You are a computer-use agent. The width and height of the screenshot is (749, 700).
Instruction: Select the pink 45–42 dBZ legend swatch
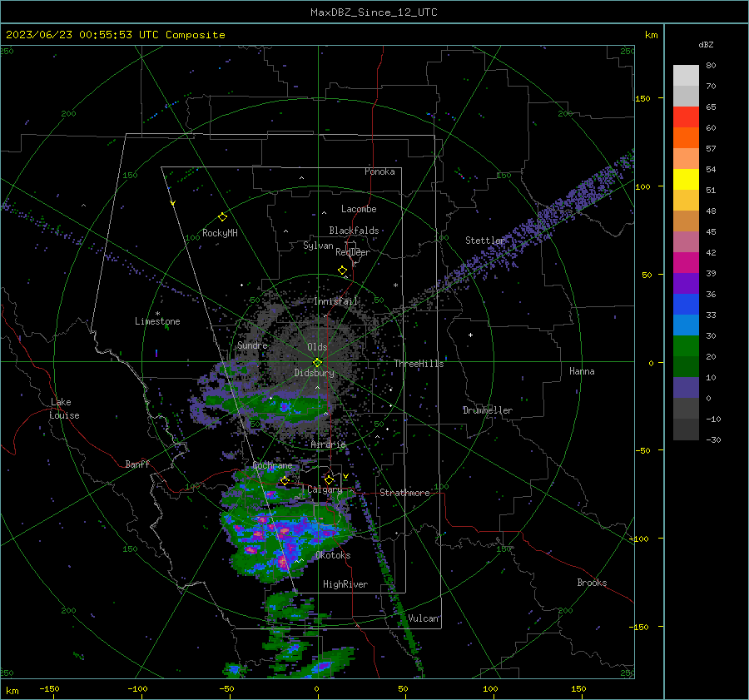click(x=686, y=242)
